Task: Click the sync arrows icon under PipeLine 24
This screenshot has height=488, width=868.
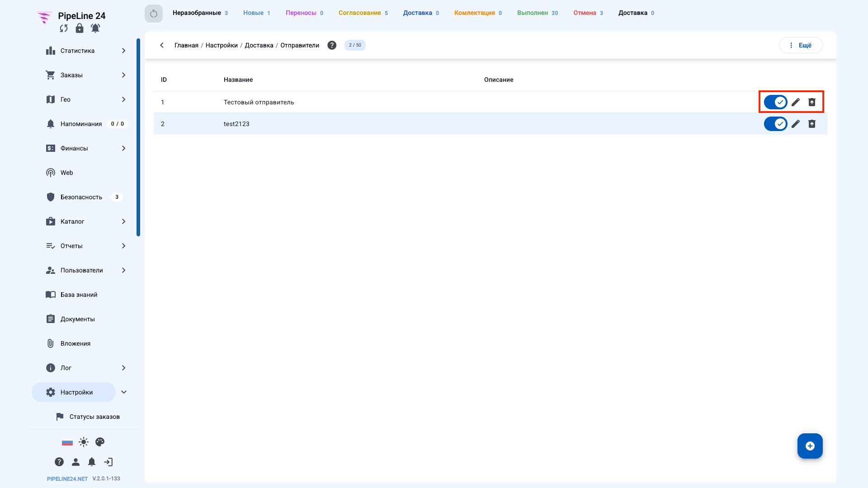Action: (64, 28)
